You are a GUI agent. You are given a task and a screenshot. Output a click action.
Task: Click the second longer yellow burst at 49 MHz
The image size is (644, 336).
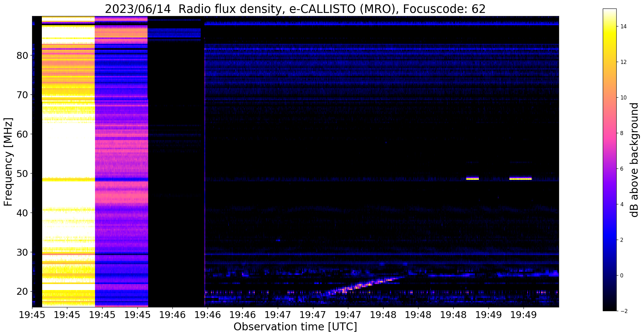point(520,178)
